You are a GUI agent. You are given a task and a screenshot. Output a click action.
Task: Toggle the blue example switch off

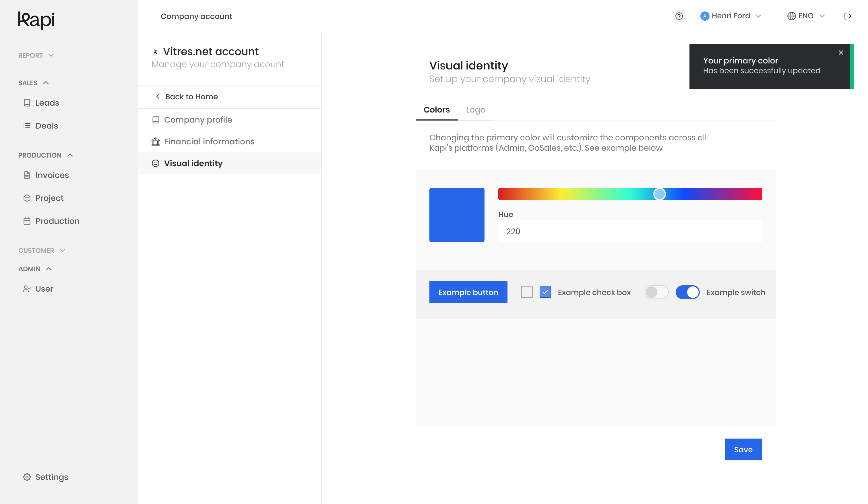(687, 292)
